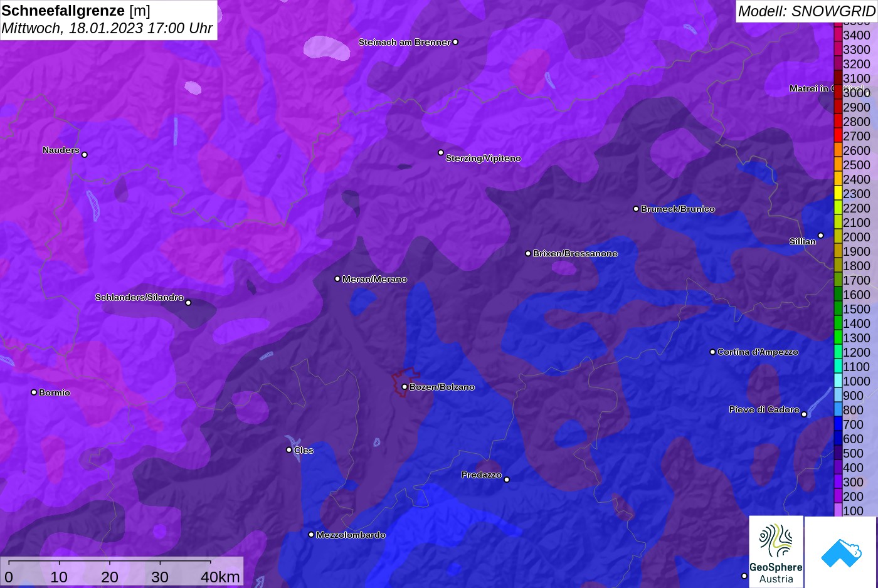Click the Bruneck/Brunico label text

pos(677,209)
